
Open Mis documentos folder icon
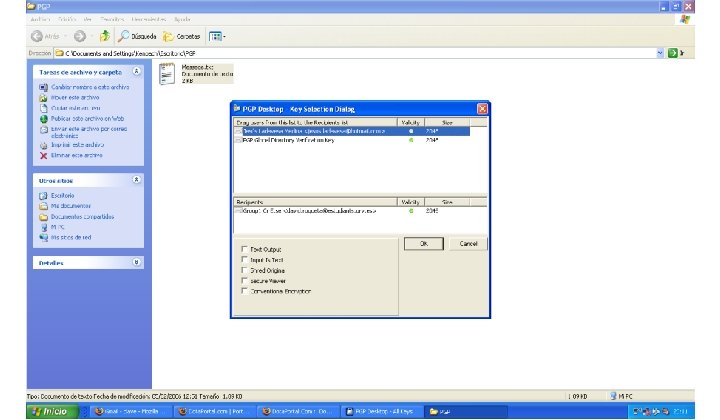click(x=44, y=206)
